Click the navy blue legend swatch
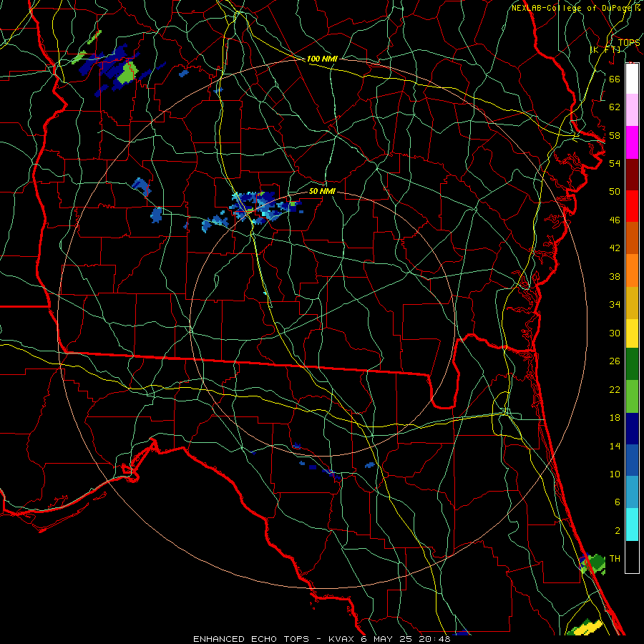 point(632,429)
